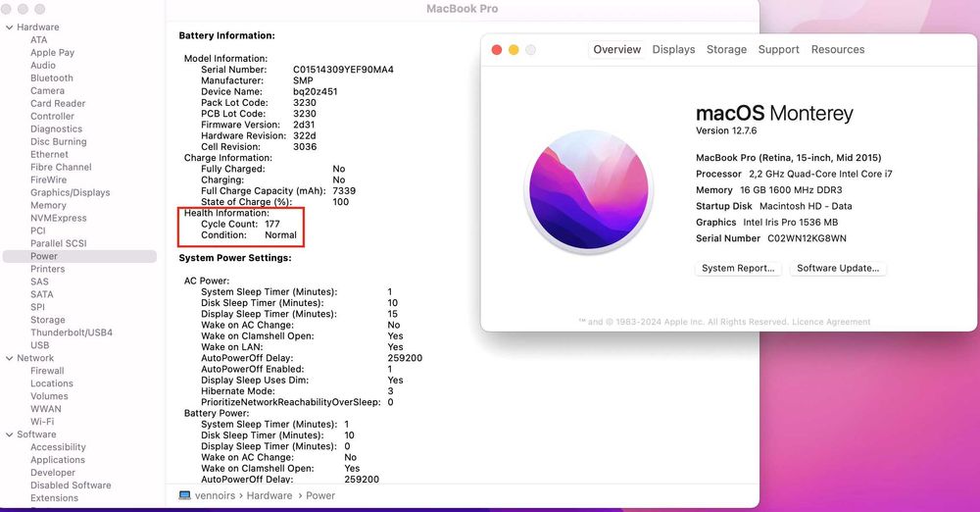Image resolution: width=980 pixels, height=512 pixels.
Task: Select Thunderbolt/USB4 in the sidebar
Action: pyautogui.click(x=72, y=333)
